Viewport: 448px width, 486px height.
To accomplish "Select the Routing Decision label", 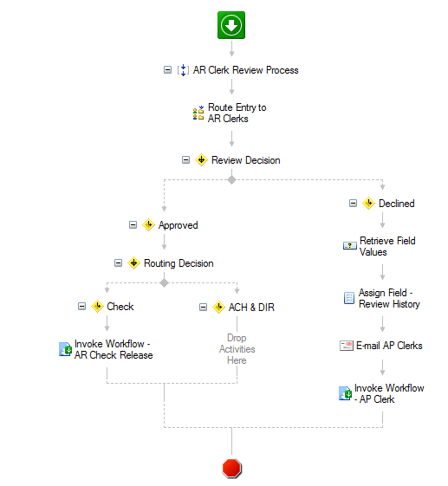I will [179, 263].
